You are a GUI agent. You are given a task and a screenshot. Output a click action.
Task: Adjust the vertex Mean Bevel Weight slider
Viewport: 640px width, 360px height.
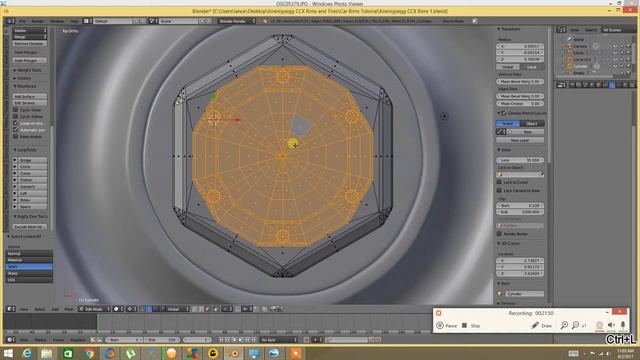[x=520, y=82]
